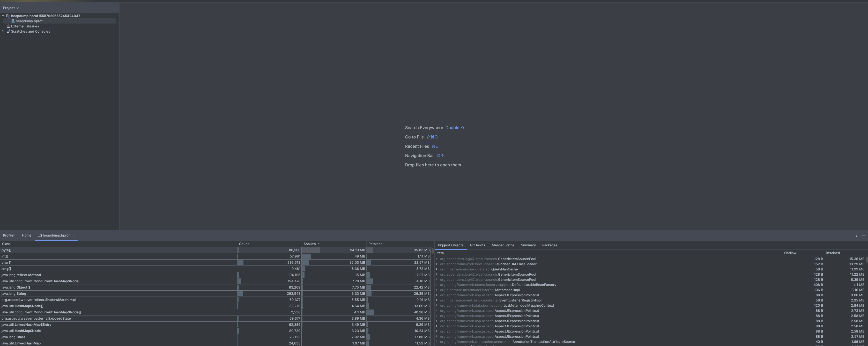Sort by the Count column header
Screen dimensions: 868x346
click(244, 244)
